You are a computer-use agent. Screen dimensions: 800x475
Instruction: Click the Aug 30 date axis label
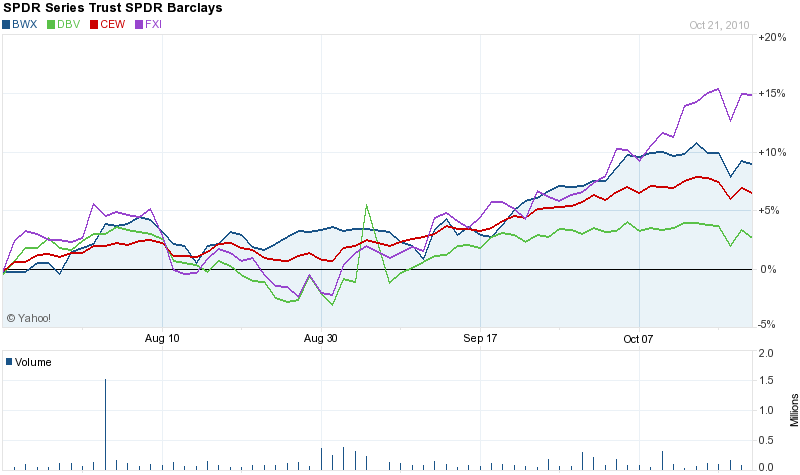pyautogui.click(x=320, y=338)
